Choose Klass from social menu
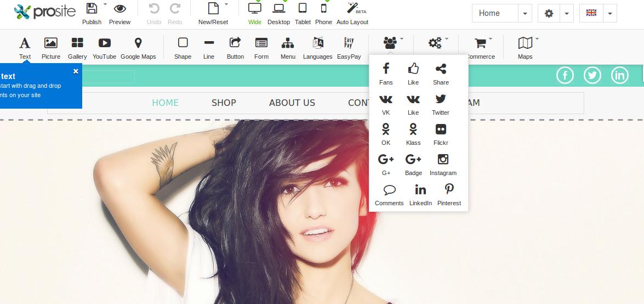This screenshot has width=644, height=304. pos(413,134)
